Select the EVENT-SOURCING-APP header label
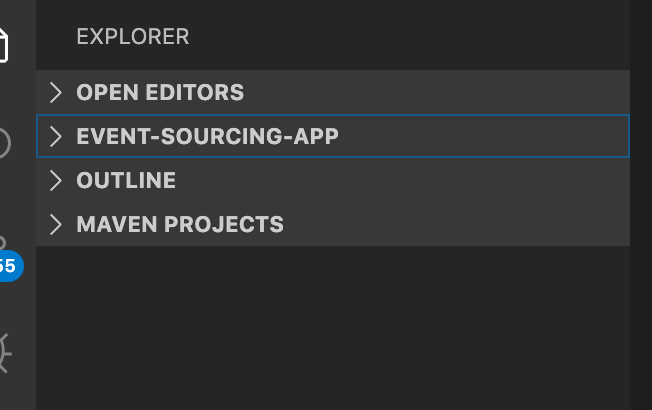652x410 pixels. pyautogui.click(x=207, y=136)
